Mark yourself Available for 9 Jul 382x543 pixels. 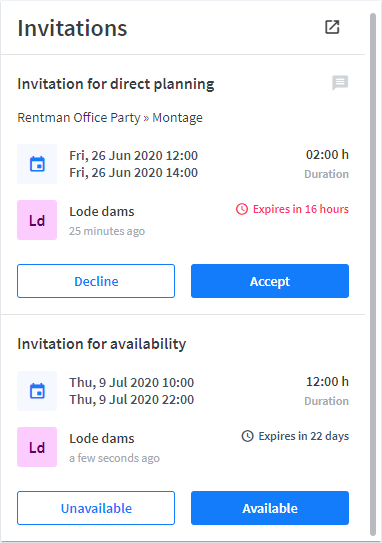270,508
